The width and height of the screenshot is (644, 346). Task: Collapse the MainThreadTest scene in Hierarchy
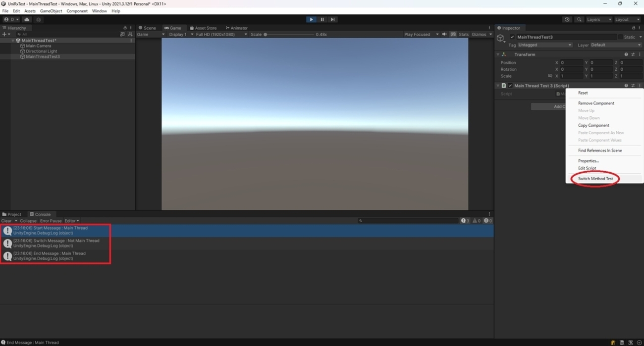(13, 40)
